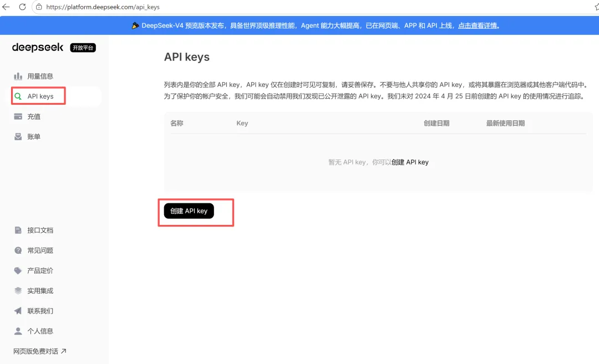Click the 产品定价 price tag icon
Screen dimensions: 599x364
point(18,270)
